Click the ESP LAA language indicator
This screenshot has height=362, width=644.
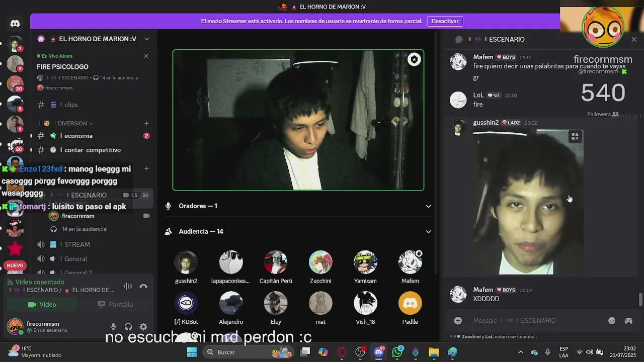pyautogui.click(x=564, y=352)
